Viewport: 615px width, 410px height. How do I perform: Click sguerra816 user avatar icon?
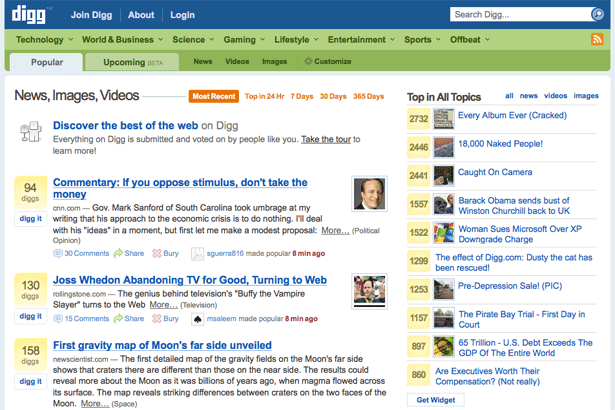(x=197, y=254)
